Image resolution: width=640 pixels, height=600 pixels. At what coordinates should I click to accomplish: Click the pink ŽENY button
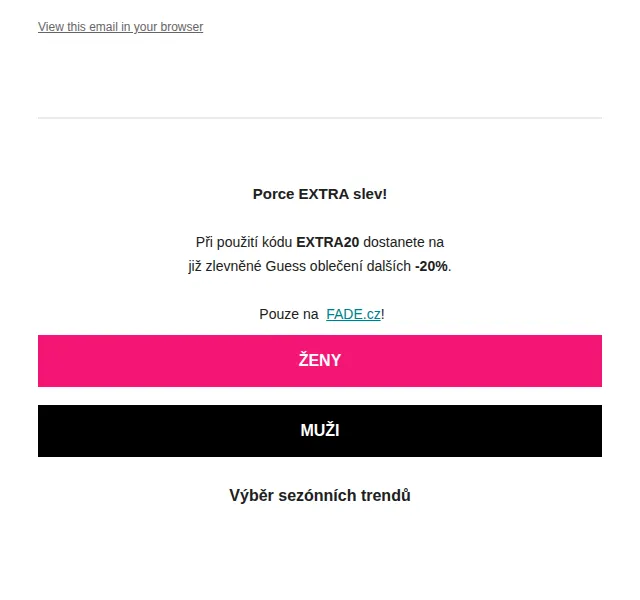[x=320, y=361]
